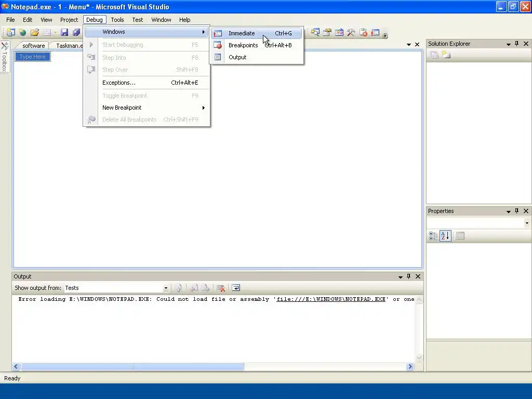Click the clipboard with red X toolbar icon
Image resolution: width=532 pixels, height=399 pixels.
363,32
